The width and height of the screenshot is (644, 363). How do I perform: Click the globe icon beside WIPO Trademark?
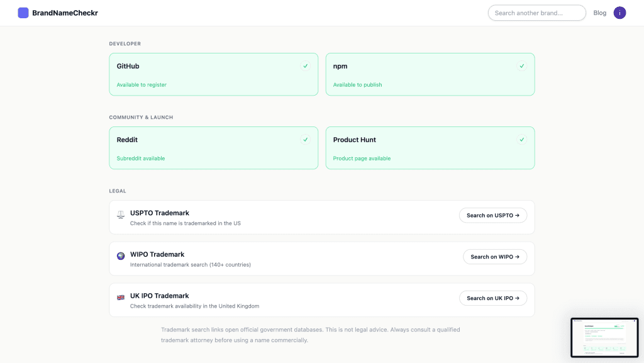(x=120, y=256)
